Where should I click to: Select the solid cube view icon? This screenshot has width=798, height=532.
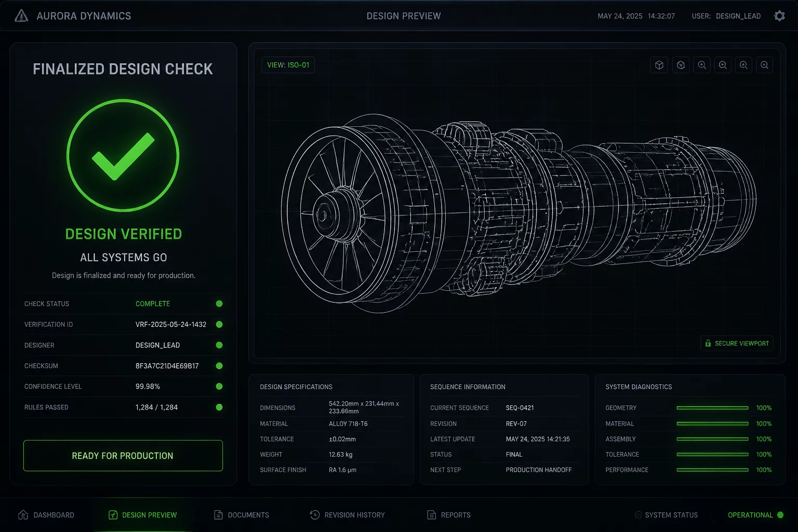(x=659, y=65)
